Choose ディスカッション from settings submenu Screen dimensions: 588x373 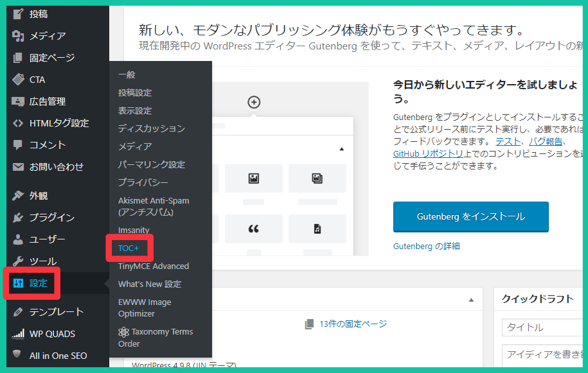point(152,128)
